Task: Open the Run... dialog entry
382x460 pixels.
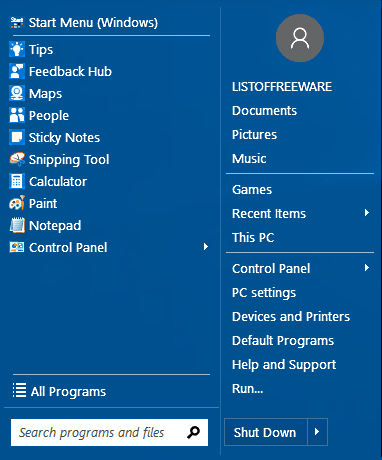Action: click(x=248, y=389)
